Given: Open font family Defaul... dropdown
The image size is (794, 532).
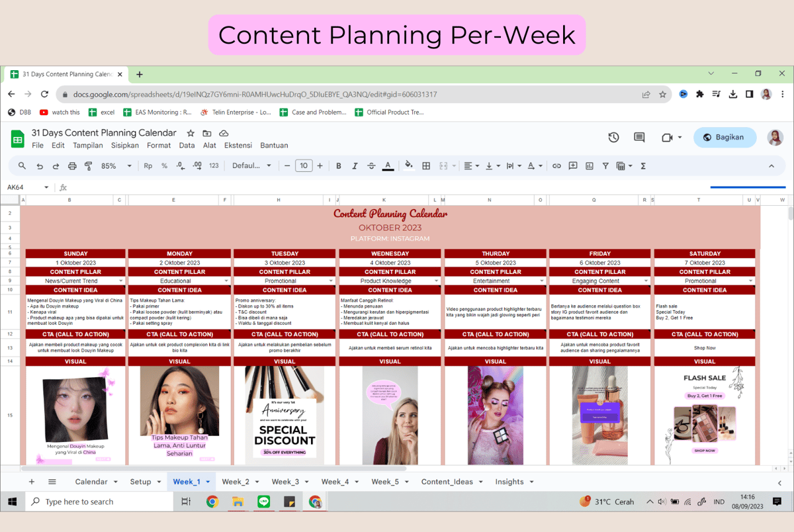Looking at the screenshot, I should (252, 166).
